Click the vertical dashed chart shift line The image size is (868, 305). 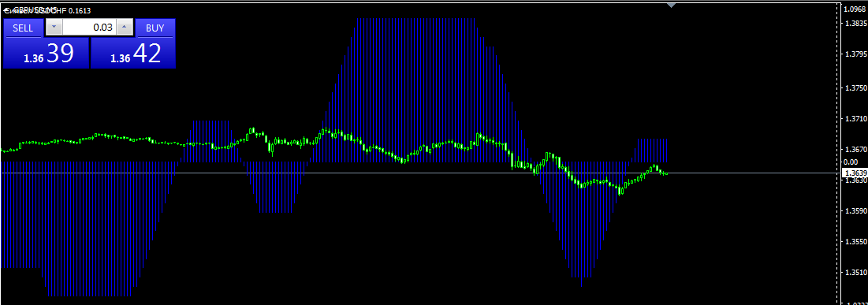pyautogui.click(x=836, y=152)
